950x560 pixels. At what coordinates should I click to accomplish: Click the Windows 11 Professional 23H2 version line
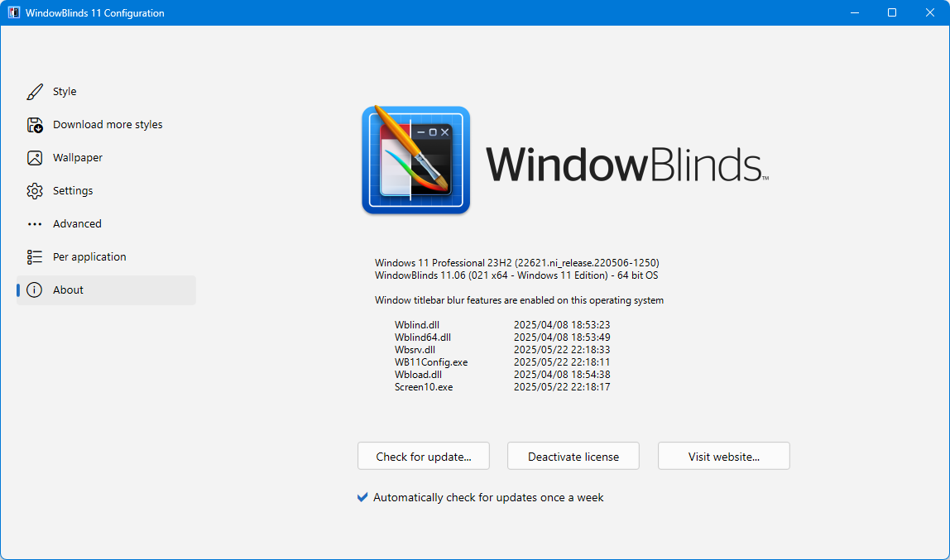pyautogui.click(x=517, y=263)
